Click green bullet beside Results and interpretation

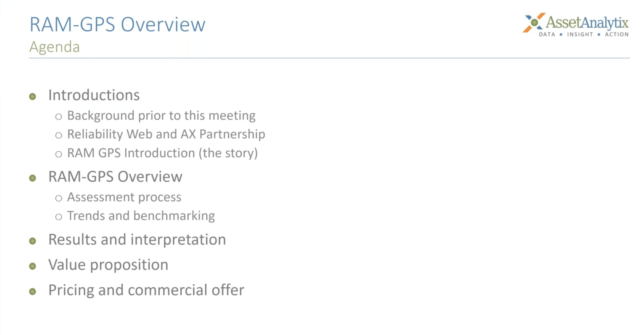click(32, 241)
